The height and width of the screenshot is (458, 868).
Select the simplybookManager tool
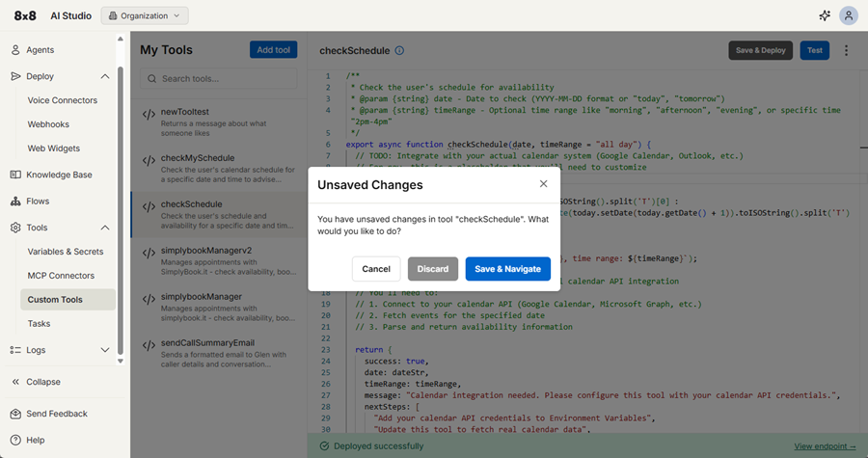coord(219,307)
